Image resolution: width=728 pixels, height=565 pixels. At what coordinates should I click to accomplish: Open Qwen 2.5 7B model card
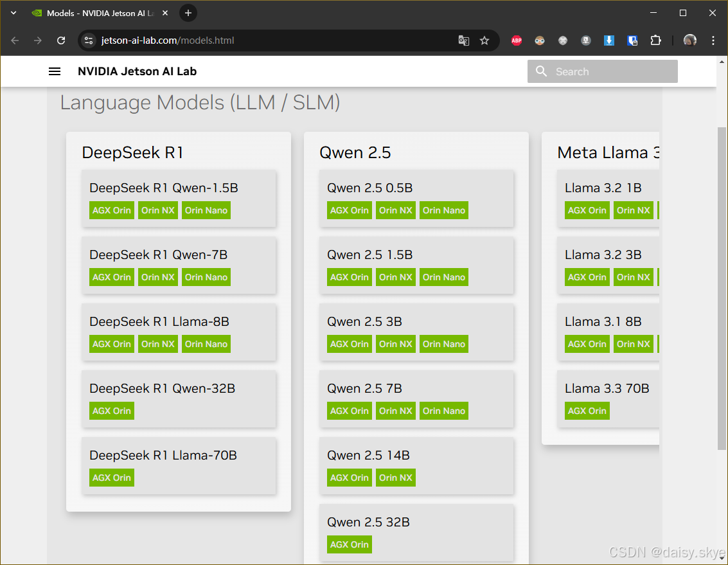coord(416,399)
